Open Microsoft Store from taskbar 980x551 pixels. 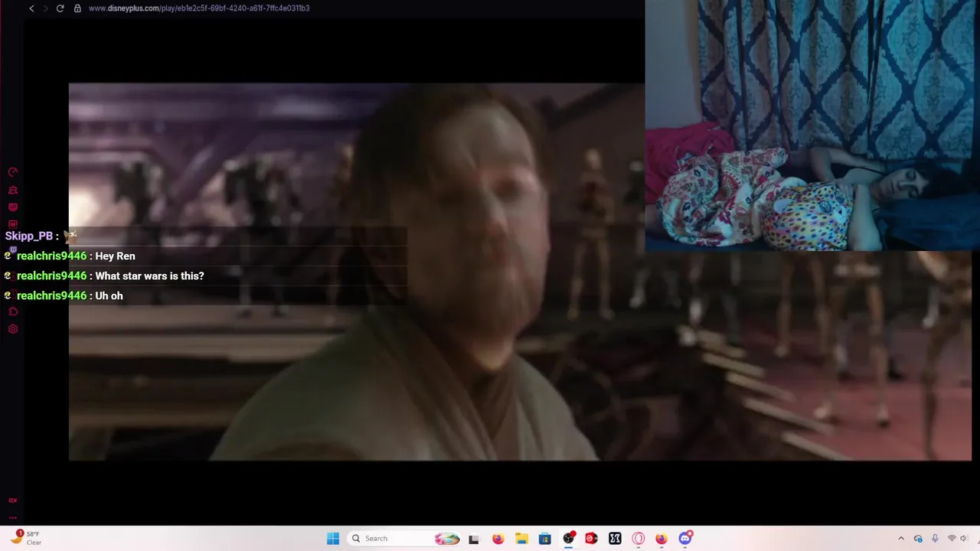[x=545, y=539]
